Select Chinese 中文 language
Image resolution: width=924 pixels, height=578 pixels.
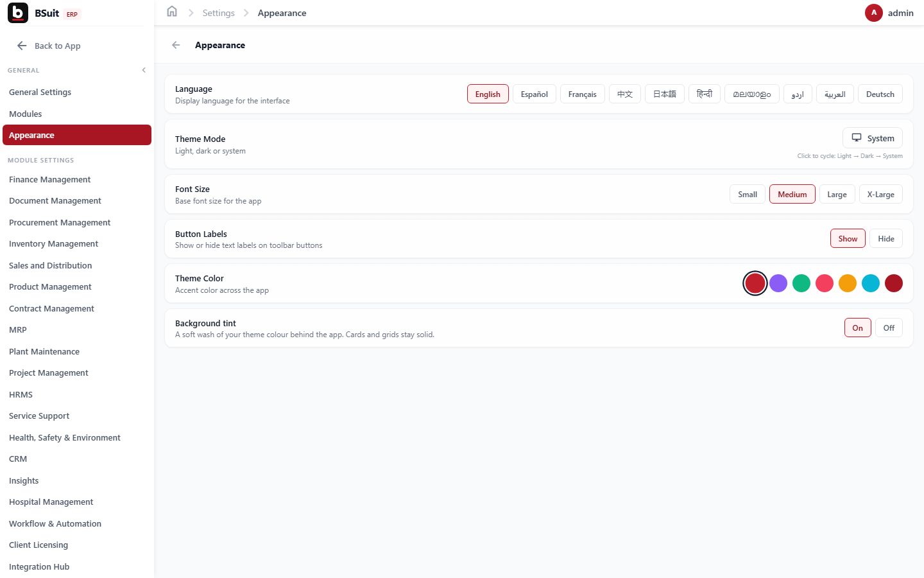pos(625,94)
